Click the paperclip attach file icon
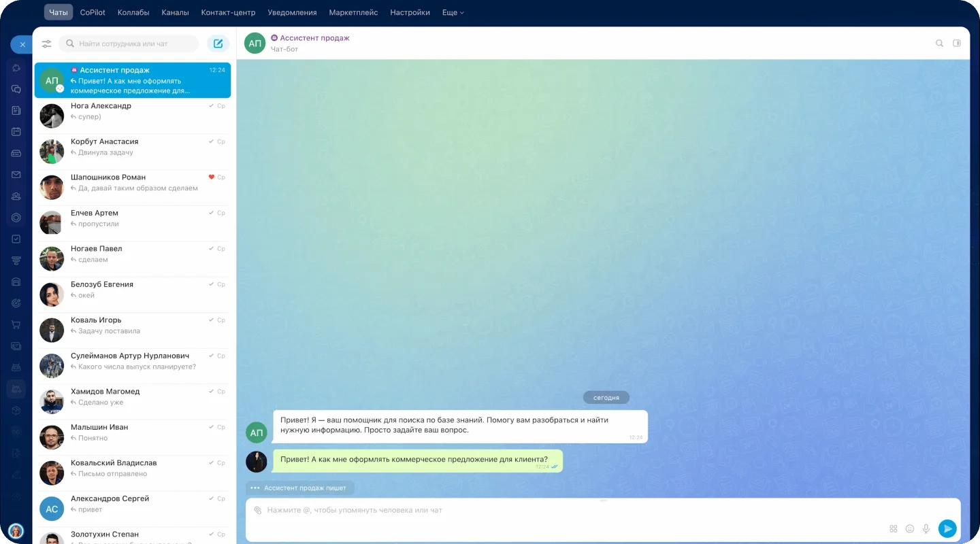This screenshot has width=980, height=544. coord(257,510)
